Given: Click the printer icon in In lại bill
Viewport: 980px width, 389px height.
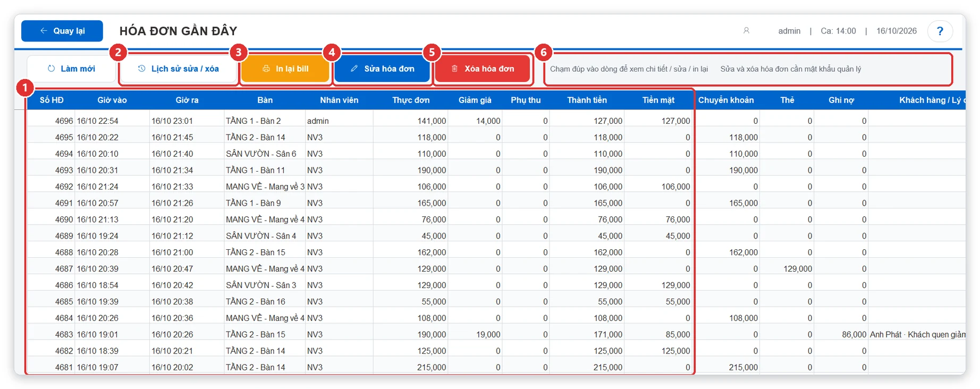Looking at the screenshot, I should coord(266,69).
